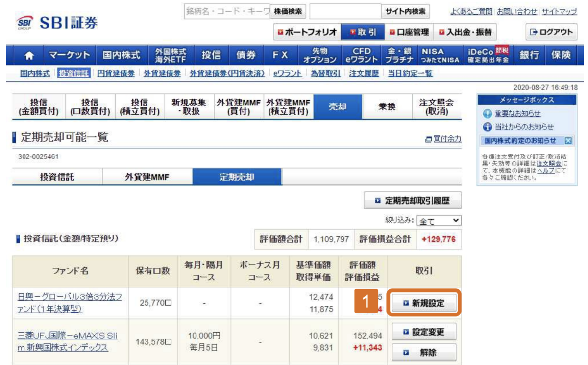Image resolution: width=588 pixels, height=365 pixels.
Task: Click the SBI証券 logo
Action: (x=57, y=23)
